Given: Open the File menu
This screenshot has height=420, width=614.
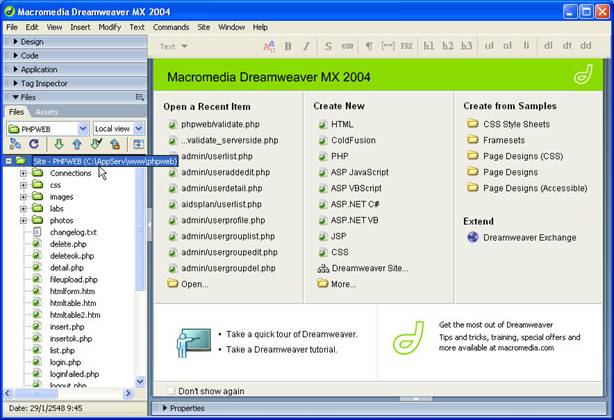Looking at the screenshot, I should pyautogui.click(x=12, y=27).
